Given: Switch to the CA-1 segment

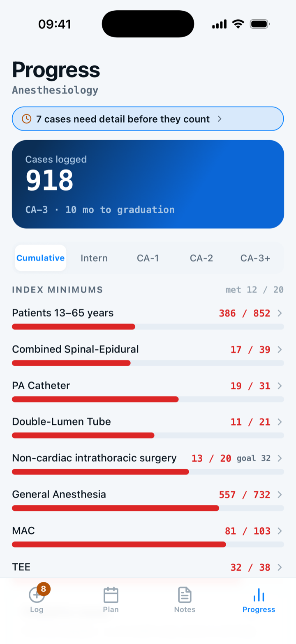Looking at the screenshot, I should coord(148,258).
